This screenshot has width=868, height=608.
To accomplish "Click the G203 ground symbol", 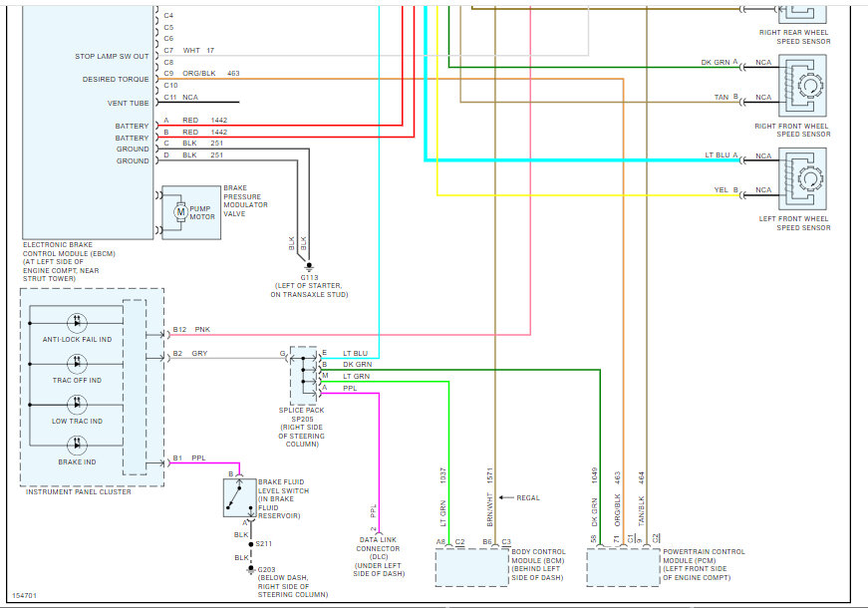I will click(251, 569).
